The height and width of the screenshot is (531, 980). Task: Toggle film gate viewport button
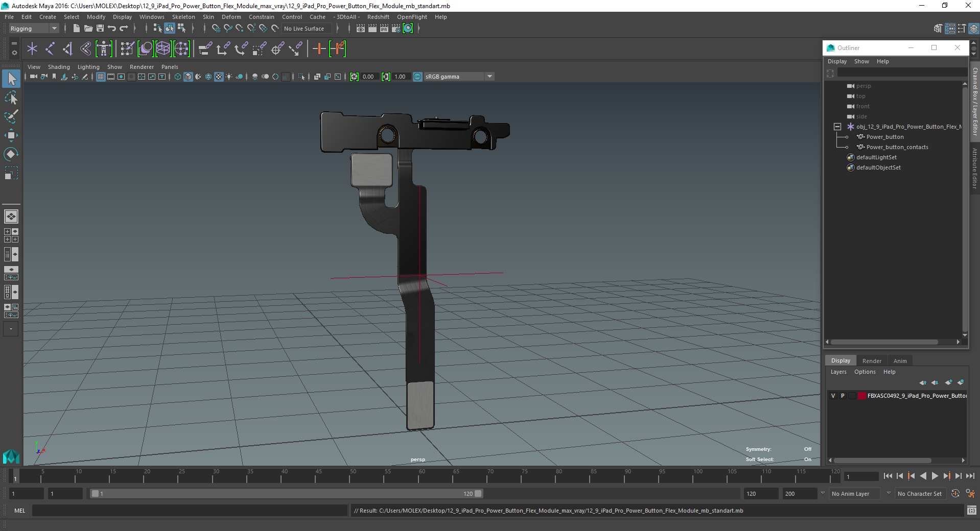[x=111, y=77]
